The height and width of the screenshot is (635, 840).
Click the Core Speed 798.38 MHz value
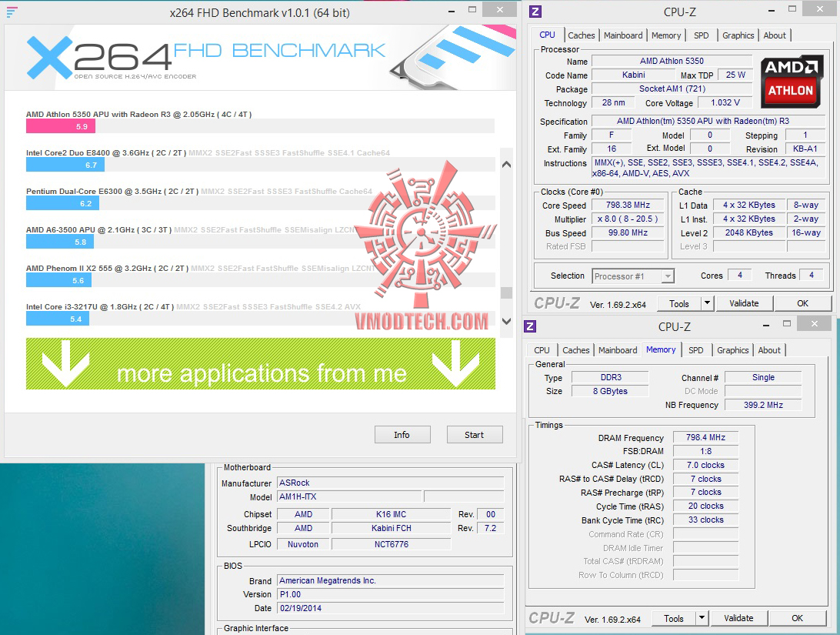[628, 206]
